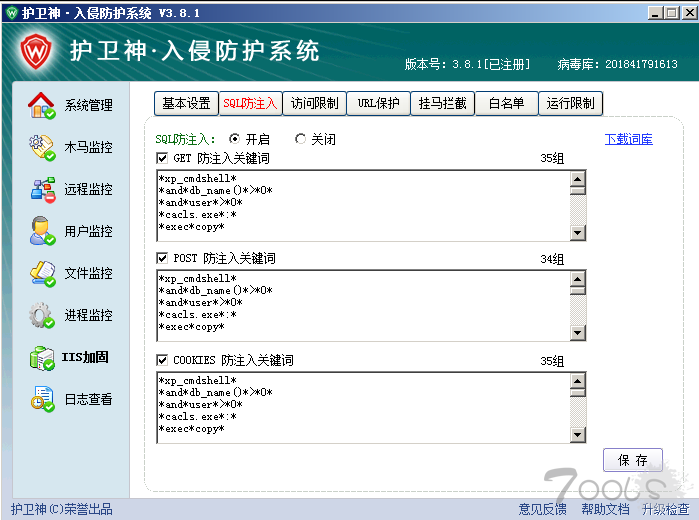Viewport: 699px width, 520px height.
Task: Open the 文件监控 file icon
Action: click(x=42, y=273)
